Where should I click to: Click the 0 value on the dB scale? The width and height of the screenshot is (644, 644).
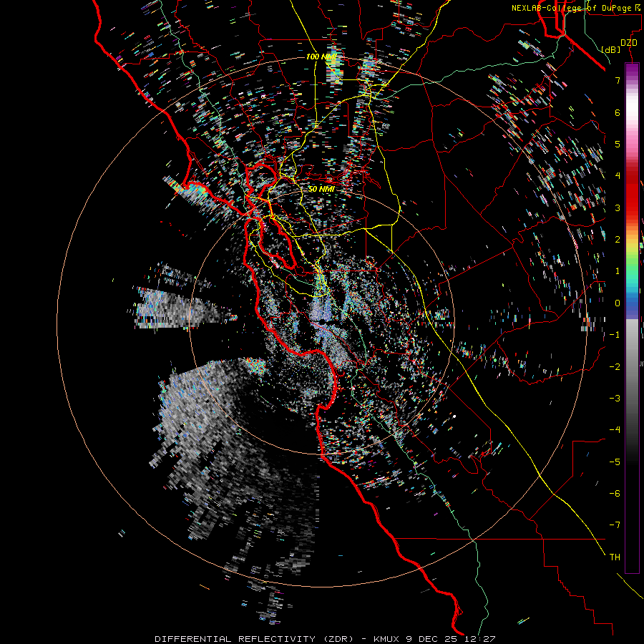[618, 303]
